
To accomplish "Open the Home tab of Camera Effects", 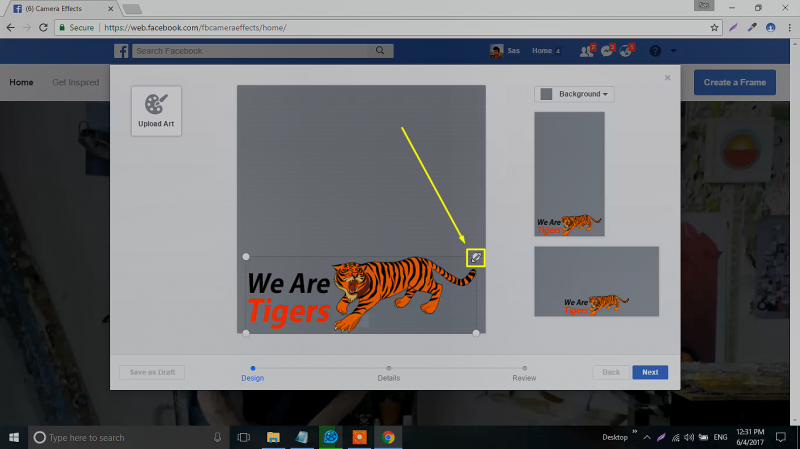I will click(21, 82).
